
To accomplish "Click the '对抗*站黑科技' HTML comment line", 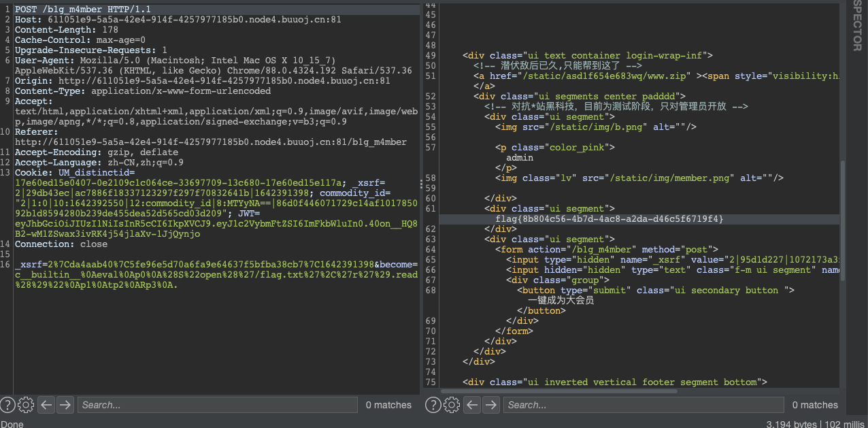I will point(616,107).
